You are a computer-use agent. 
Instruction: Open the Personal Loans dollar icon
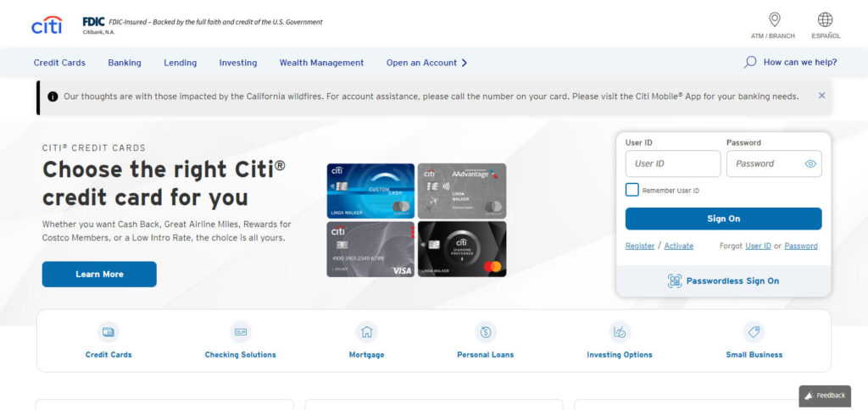click(x=486, y=332)
